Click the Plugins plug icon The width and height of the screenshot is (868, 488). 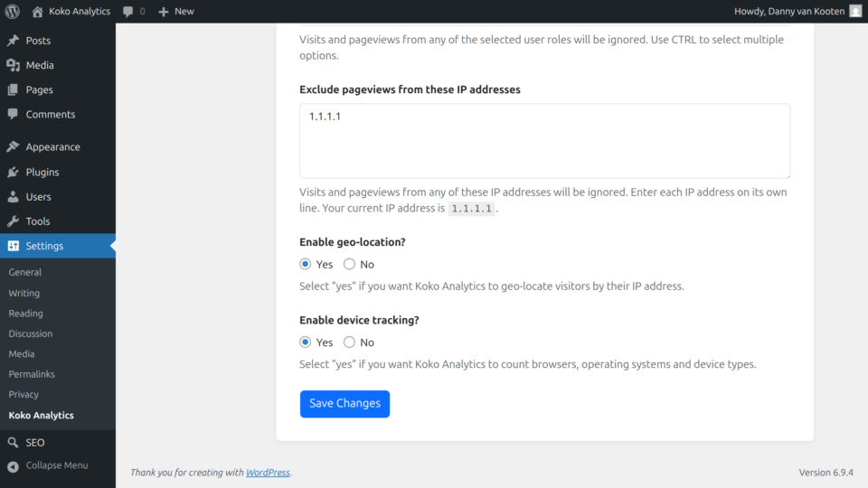13,172
